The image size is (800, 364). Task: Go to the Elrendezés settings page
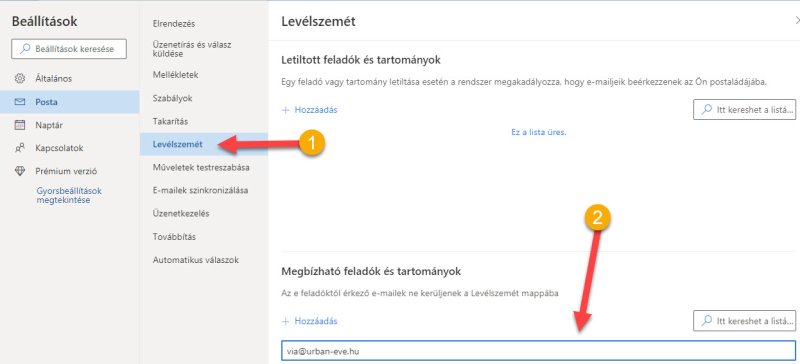coord(174,23)
